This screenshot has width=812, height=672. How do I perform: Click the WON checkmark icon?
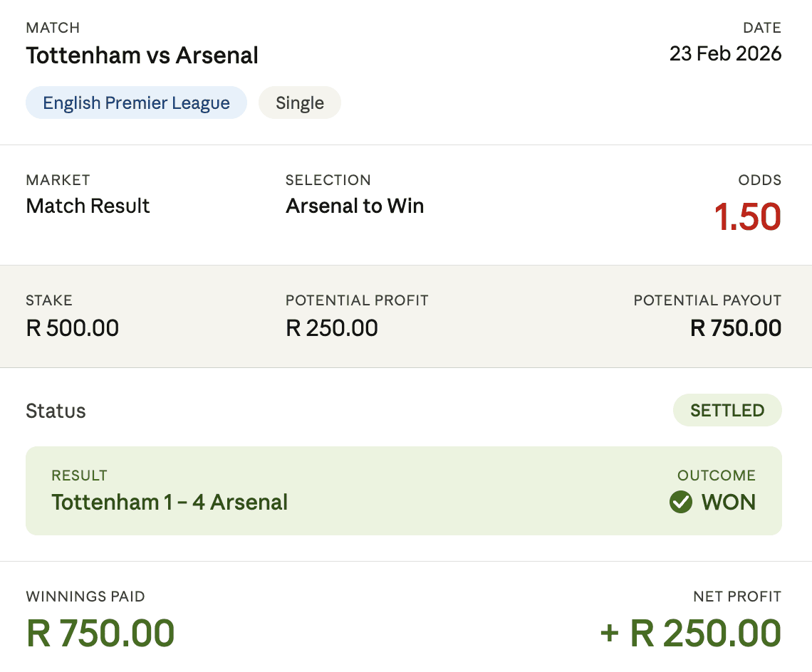681,502
